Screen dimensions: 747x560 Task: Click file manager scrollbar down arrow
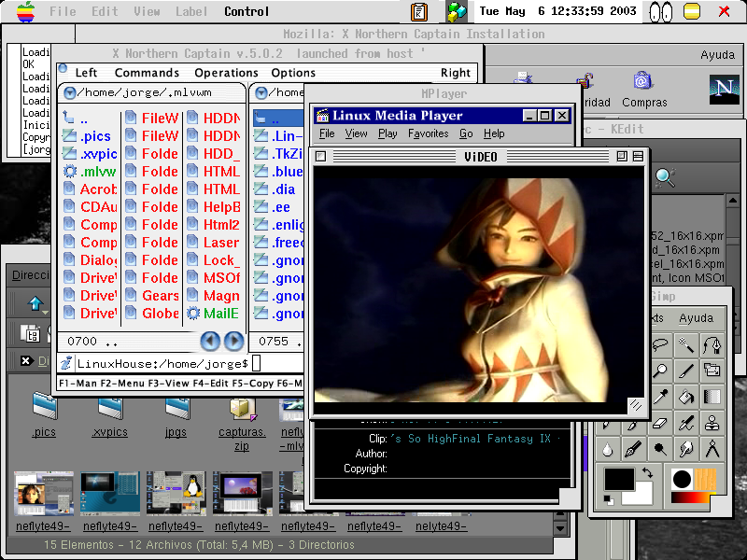click(561, 528)
